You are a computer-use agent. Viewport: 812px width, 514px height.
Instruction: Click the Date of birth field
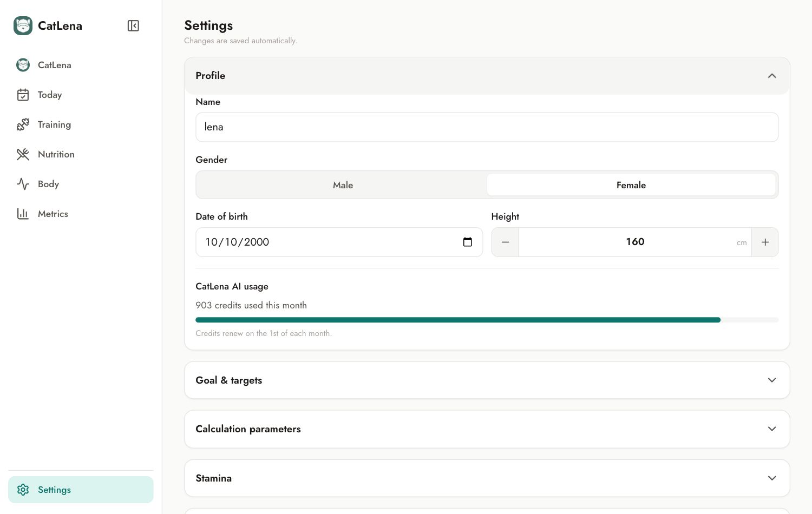tap(339, 242)
